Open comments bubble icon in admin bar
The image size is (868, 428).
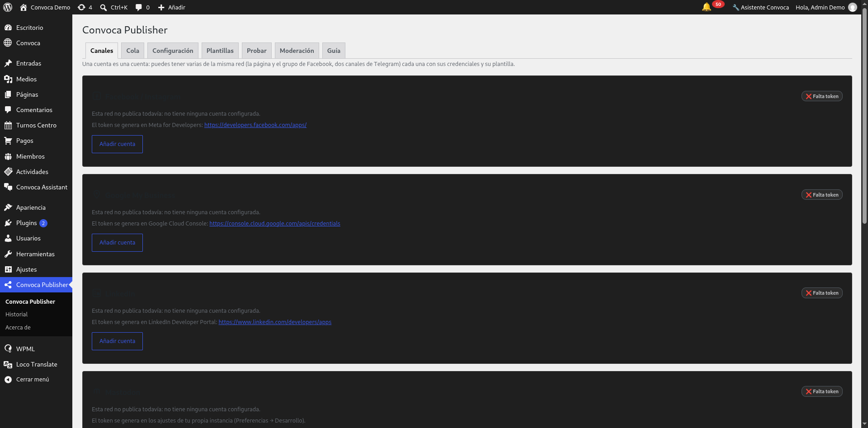(139, 7)
